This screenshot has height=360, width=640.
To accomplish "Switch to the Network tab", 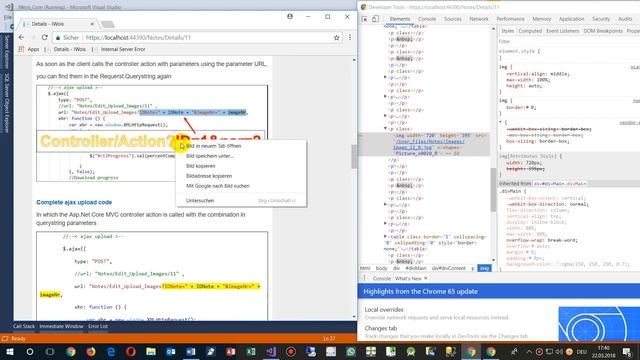I will tap(479, 19).
